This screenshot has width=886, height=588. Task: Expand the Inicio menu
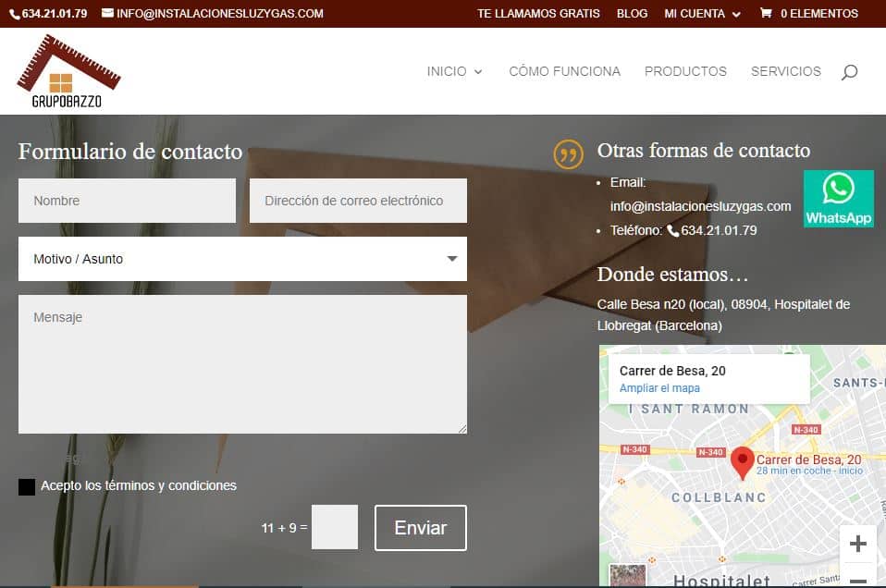454,71
